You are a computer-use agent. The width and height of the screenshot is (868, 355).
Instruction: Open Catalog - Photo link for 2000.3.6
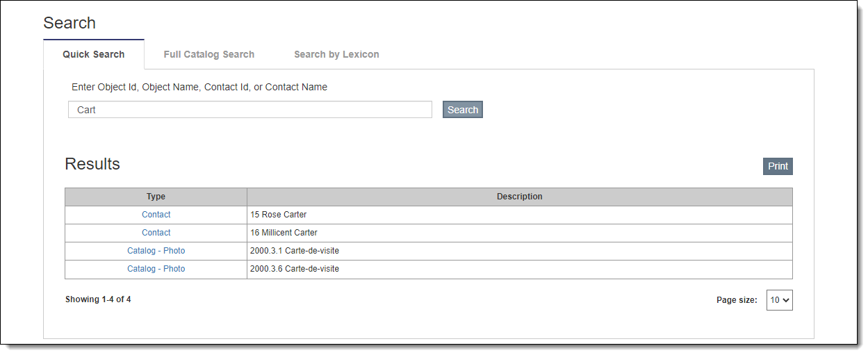click(x=156, y=269)
